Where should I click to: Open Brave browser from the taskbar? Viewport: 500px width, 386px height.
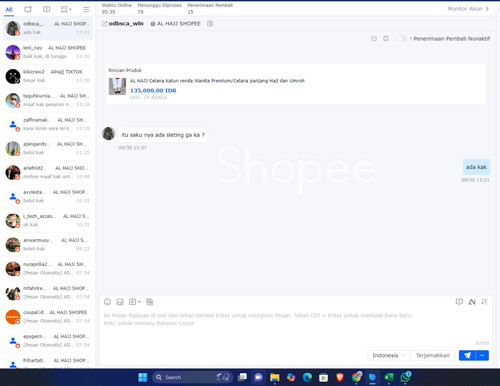340,377
